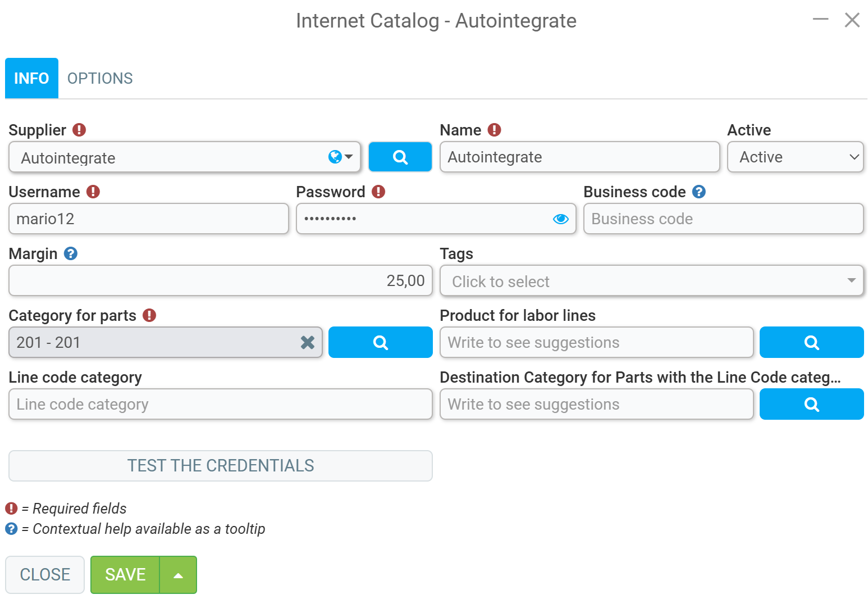Minimize the Internet Catalog dialog

point(821,20)
